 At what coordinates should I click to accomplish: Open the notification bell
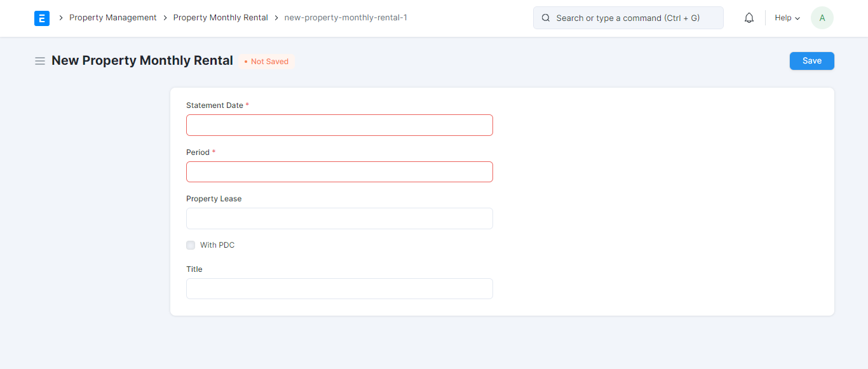tap(749, 17)
